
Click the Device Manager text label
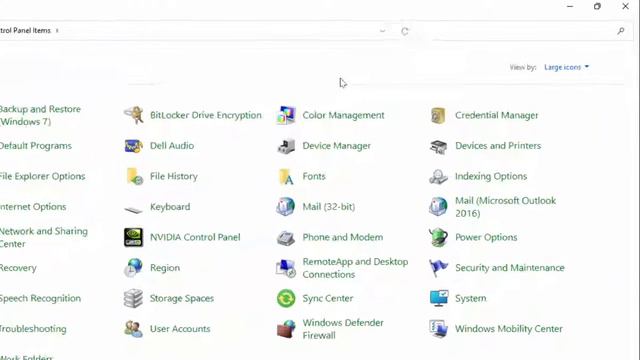pyautogui.click(x=337, y=146)
